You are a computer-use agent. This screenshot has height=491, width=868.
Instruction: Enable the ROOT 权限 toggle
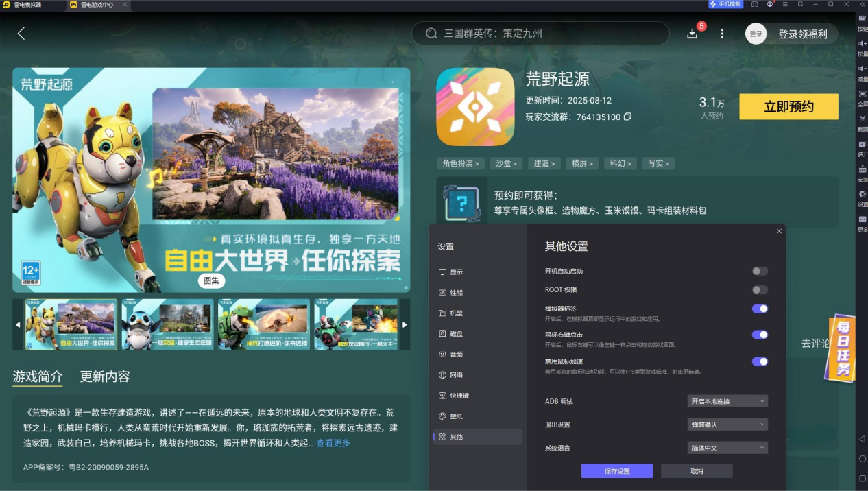pyautogui.click(x=759, y=290)
